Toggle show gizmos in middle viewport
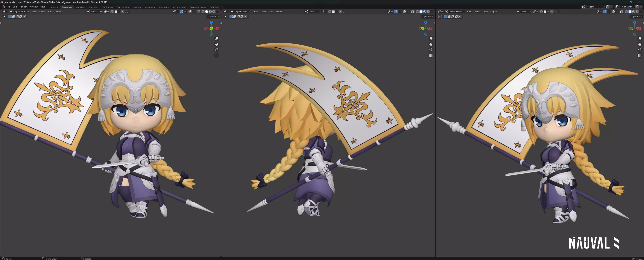644x260 pixels. click(396, 11)
